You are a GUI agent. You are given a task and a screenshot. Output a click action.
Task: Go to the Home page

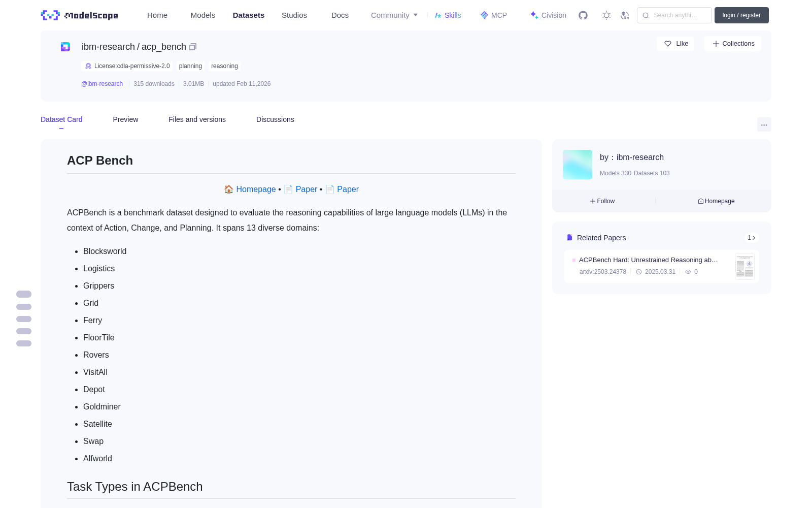coord(157,15)
